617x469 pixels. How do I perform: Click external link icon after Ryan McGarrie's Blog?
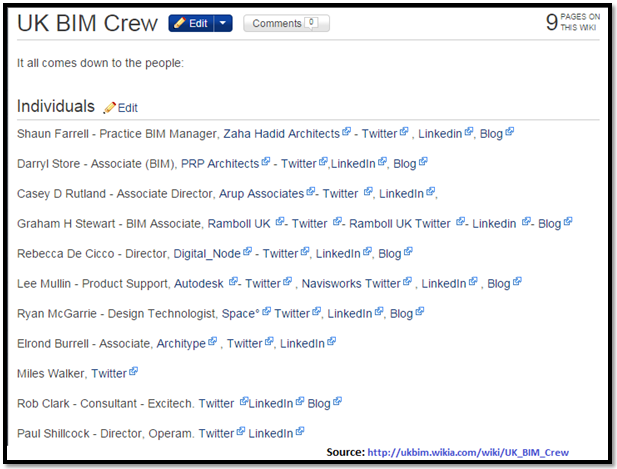pos(420,311)
